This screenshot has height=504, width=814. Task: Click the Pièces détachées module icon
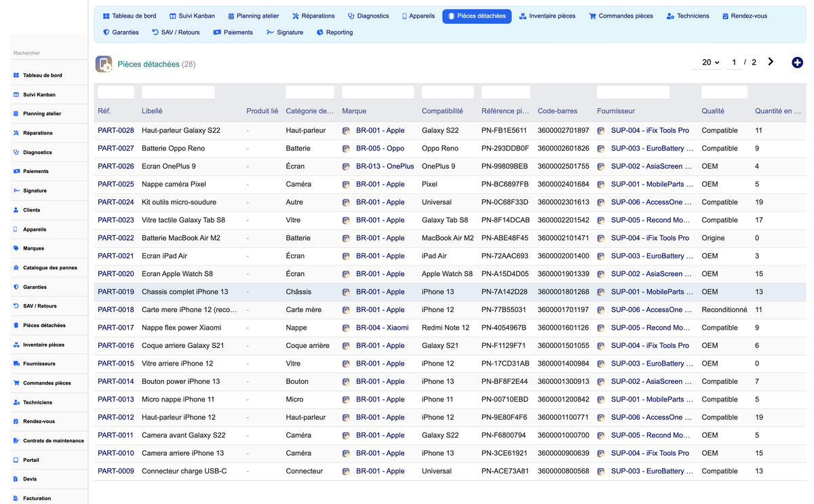[x=104, y=64]
